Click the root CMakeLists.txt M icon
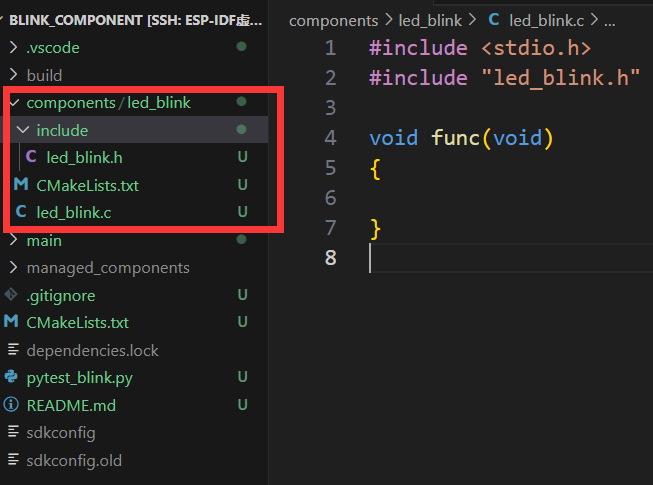Screen dimensions: 653x485 click(12, 322)
